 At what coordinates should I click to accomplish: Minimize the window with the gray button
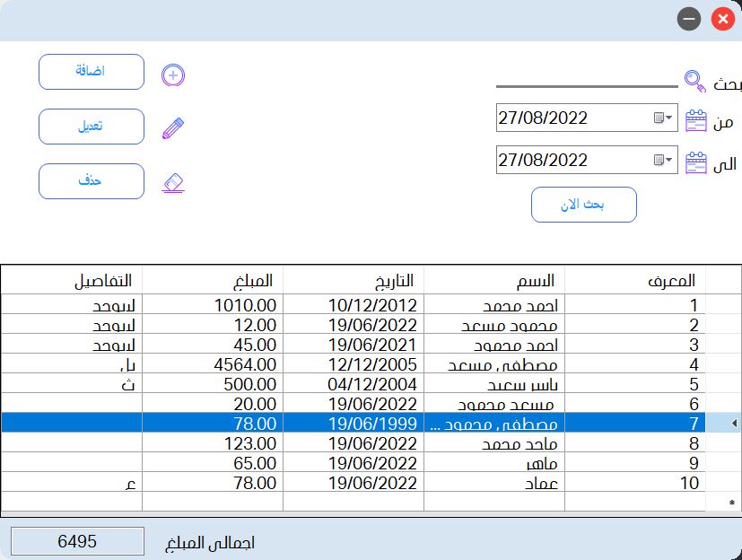pos(689,19)
